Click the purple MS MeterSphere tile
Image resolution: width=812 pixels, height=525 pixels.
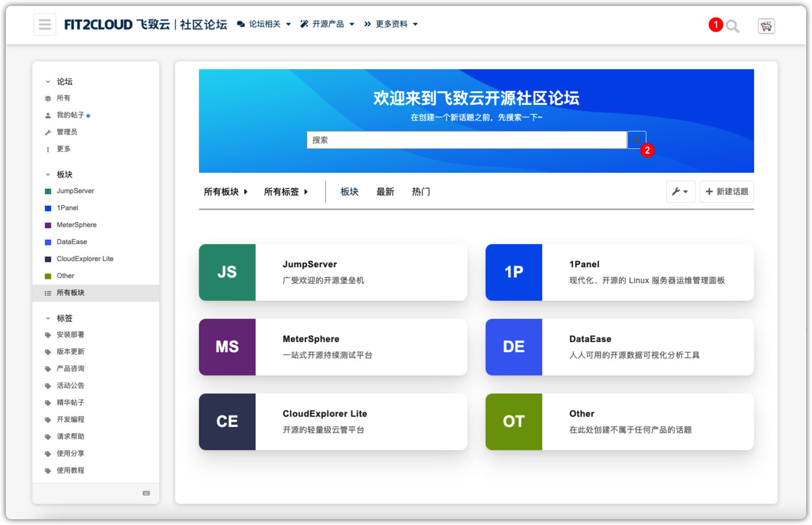point(227,347)
